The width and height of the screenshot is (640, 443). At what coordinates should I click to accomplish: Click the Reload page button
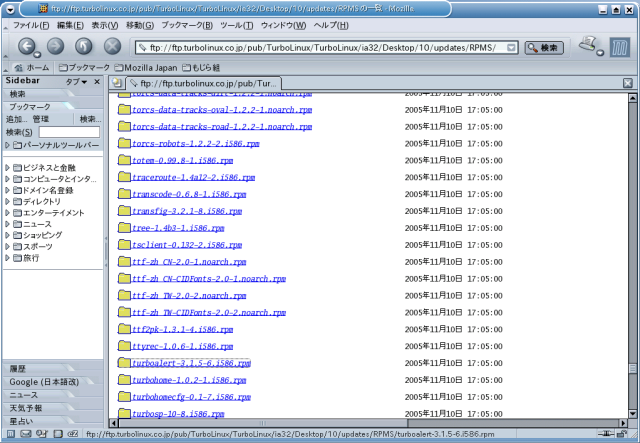point(84,46)
